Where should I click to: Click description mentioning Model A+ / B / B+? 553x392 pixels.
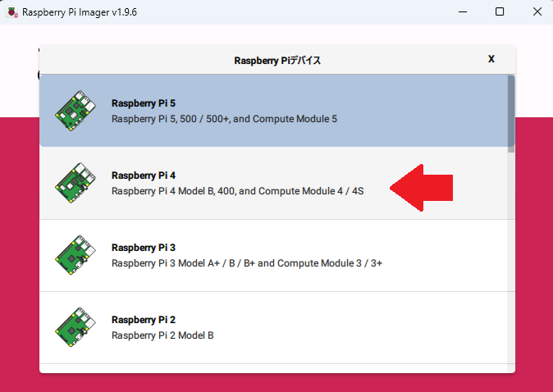coord(247,263)
